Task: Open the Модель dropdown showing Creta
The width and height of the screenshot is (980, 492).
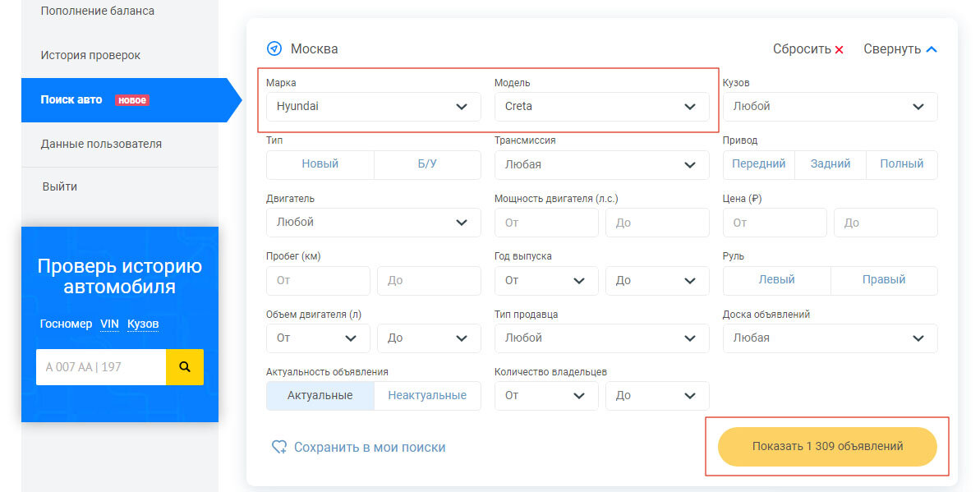Action: (601, 107)
